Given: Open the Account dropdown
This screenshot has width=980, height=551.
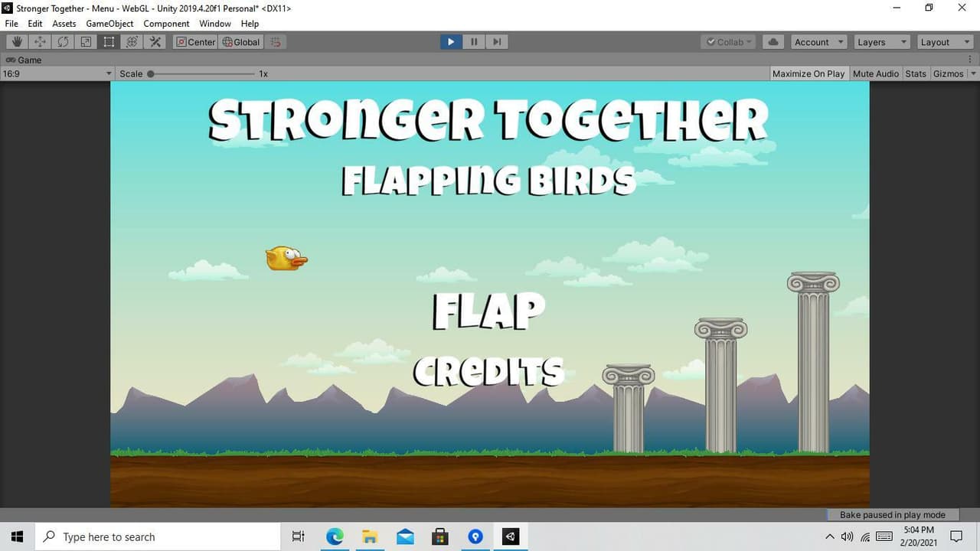Looking at the screenshot, I should 818,42.
